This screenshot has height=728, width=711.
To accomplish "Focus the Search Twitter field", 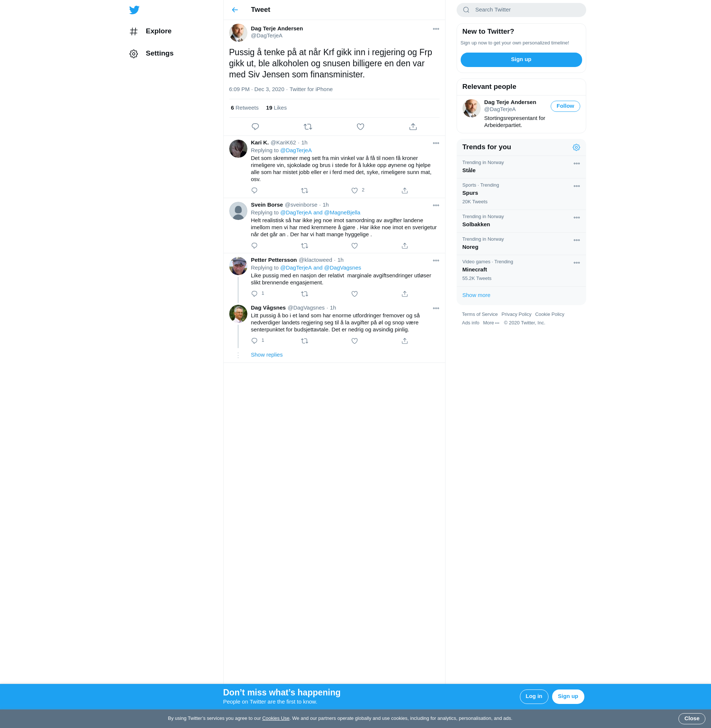I will [521, 10].
